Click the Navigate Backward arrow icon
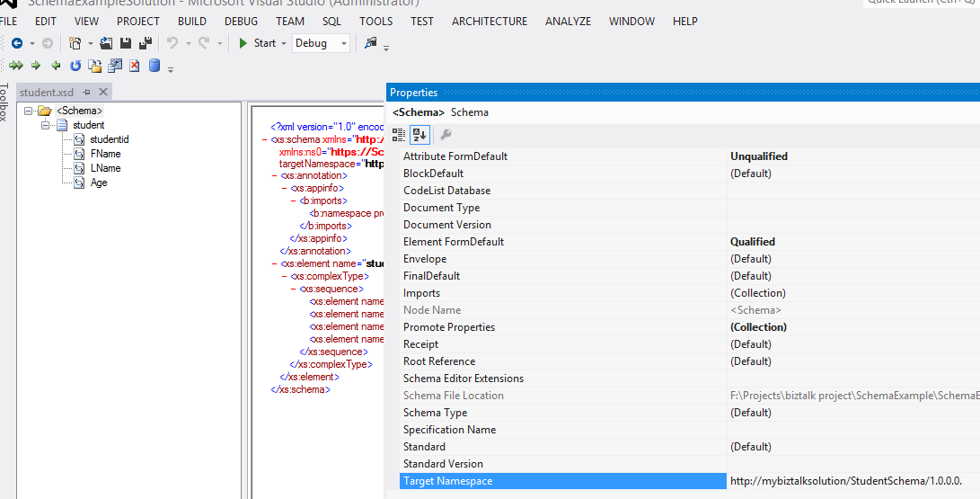980x499 pixels. click(17, 43)
